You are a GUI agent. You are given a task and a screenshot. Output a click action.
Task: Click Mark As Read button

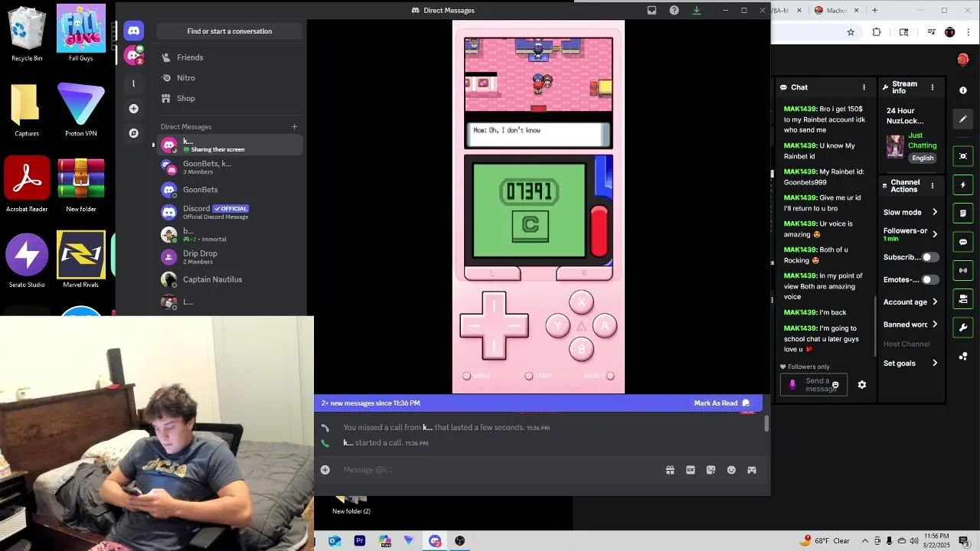(x=722, y=403)
